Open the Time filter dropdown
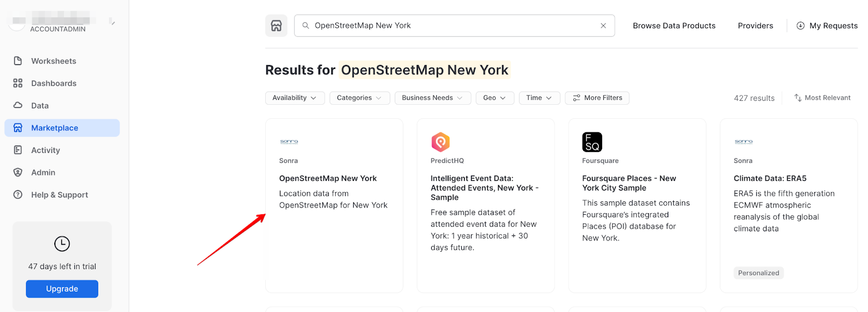868x312 pixels. pyautogui.click(x=539, y=98)
